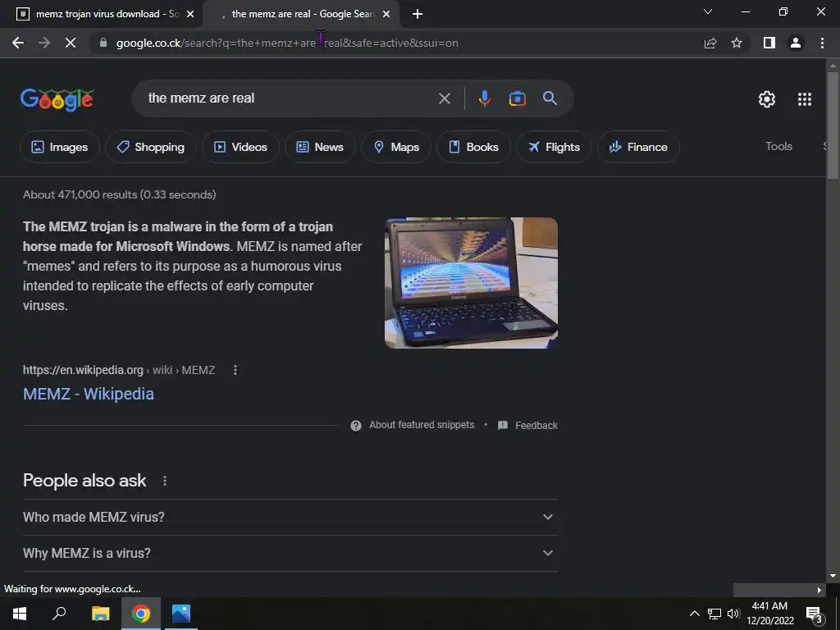Open options for the Wikipedia result
Image resolution: width=840 pixels, height=630 pixels.
(x=235, y=370)
